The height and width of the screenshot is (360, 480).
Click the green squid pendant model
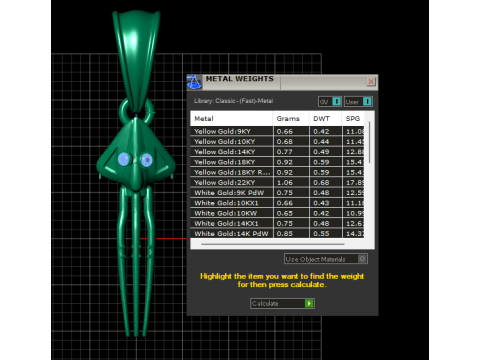(x=136, y=173)
